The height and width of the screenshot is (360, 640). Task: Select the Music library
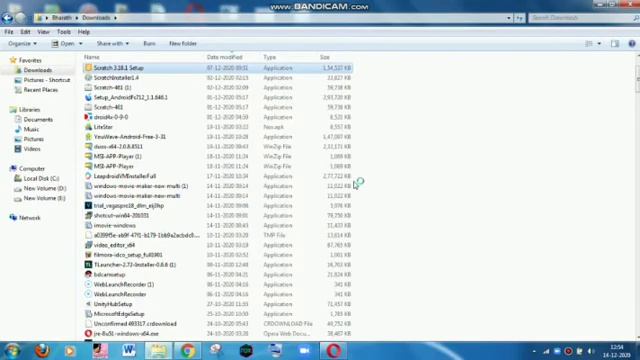pos(31,129)
